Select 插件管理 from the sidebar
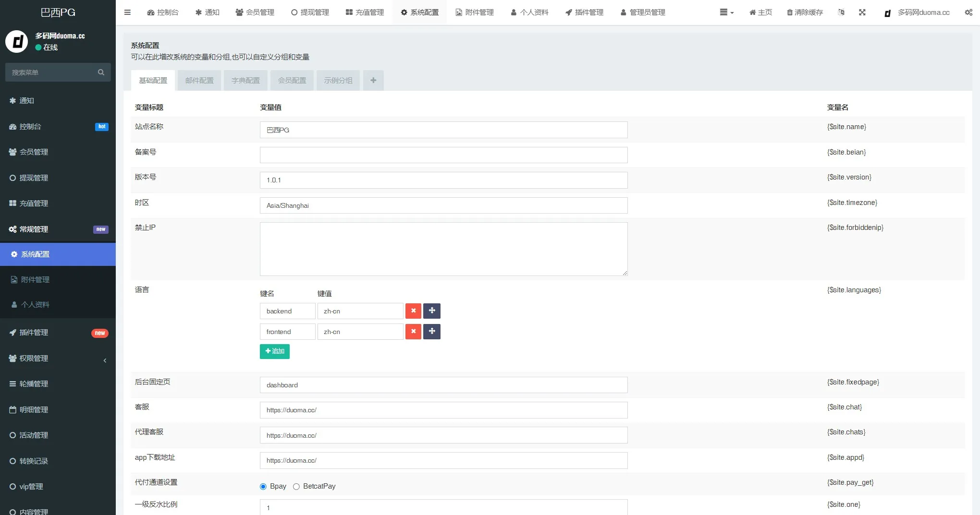Viewport: 980px width, 515px height. (x=34, y=332)
